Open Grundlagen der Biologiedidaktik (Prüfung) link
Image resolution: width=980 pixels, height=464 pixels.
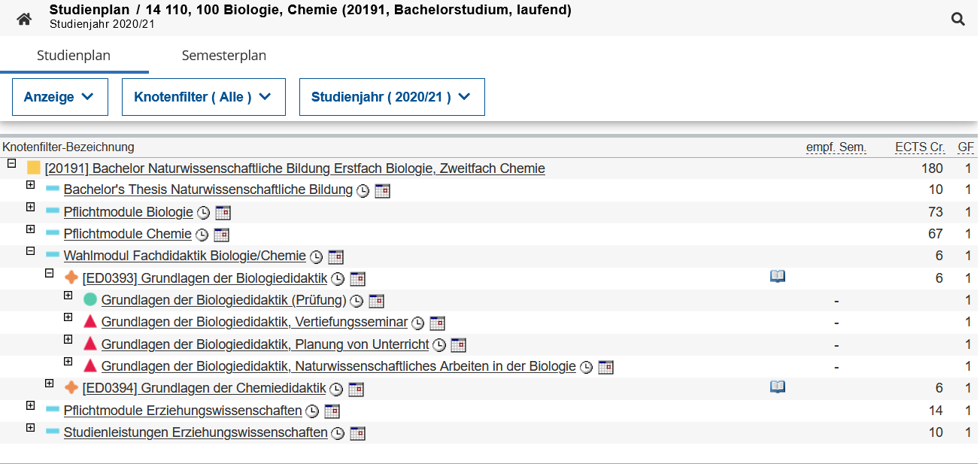pyautogui.click(x=223, y=301)
